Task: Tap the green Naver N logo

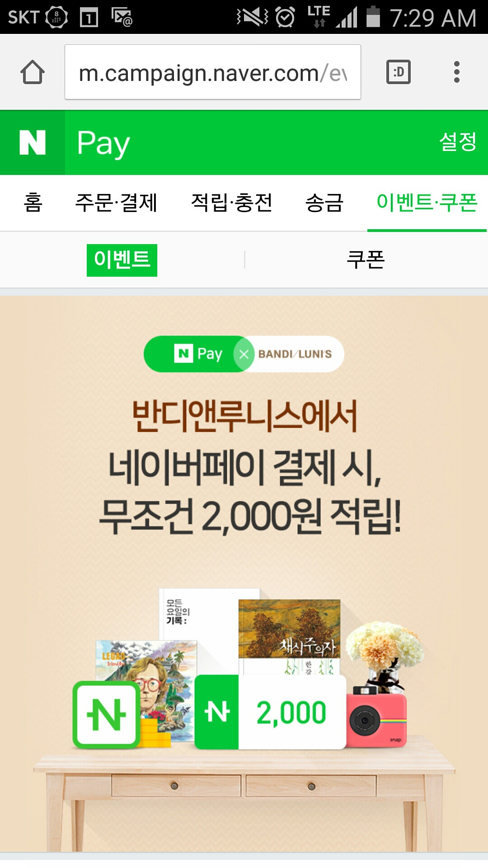Action: pos(33,142)
